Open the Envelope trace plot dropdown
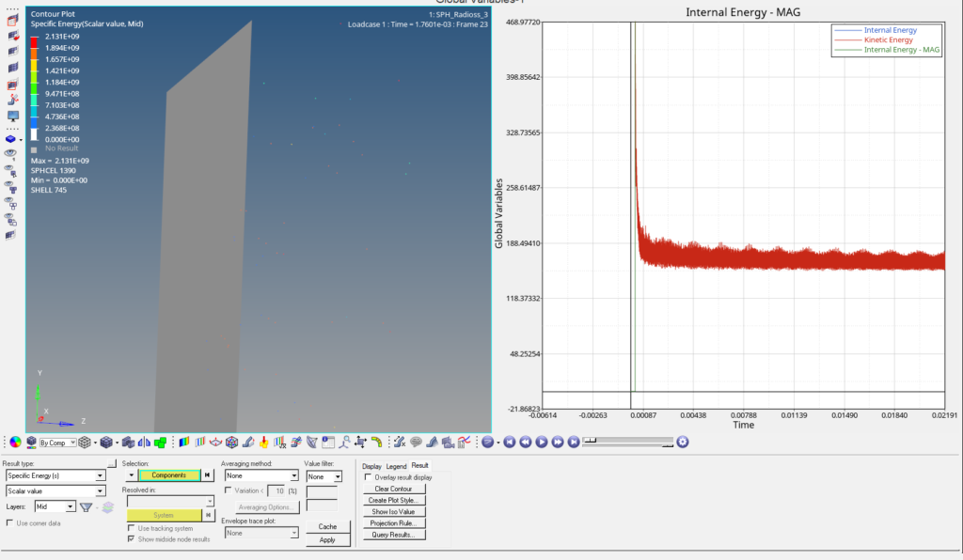This screenshot has height=560, width=963. pos(261,533)
